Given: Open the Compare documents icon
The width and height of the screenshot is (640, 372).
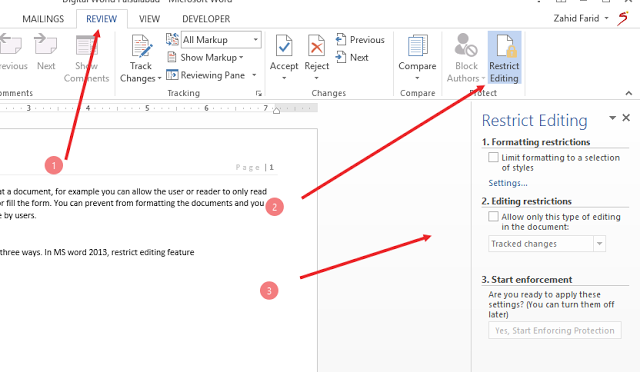Looking at the screenshot, I should coord(417,46).
